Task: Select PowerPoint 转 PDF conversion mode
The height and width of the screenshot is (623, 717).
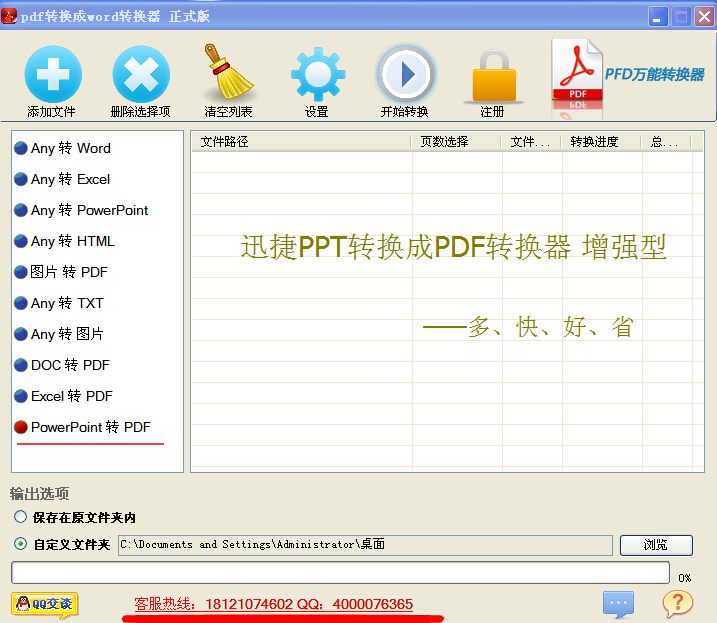Action: click(82, 427)
